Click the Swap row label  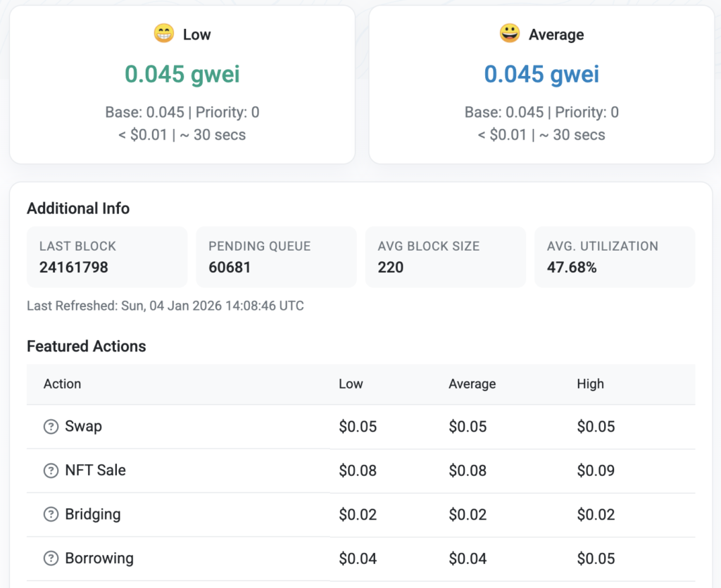coord(83,427)
